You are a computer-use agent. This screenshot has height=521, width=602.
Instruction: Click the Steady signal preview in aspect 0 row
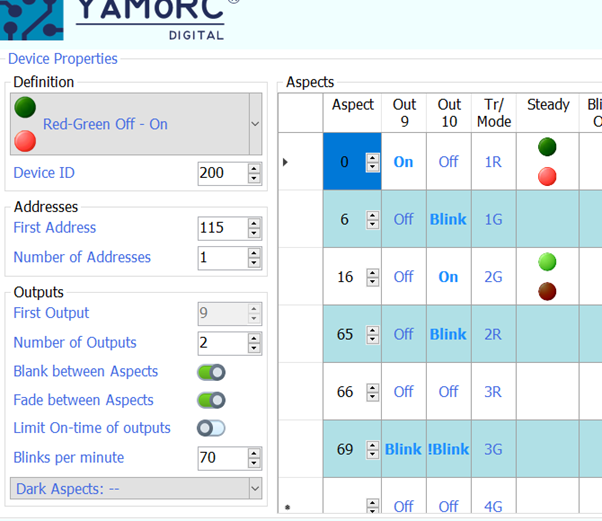547,162
